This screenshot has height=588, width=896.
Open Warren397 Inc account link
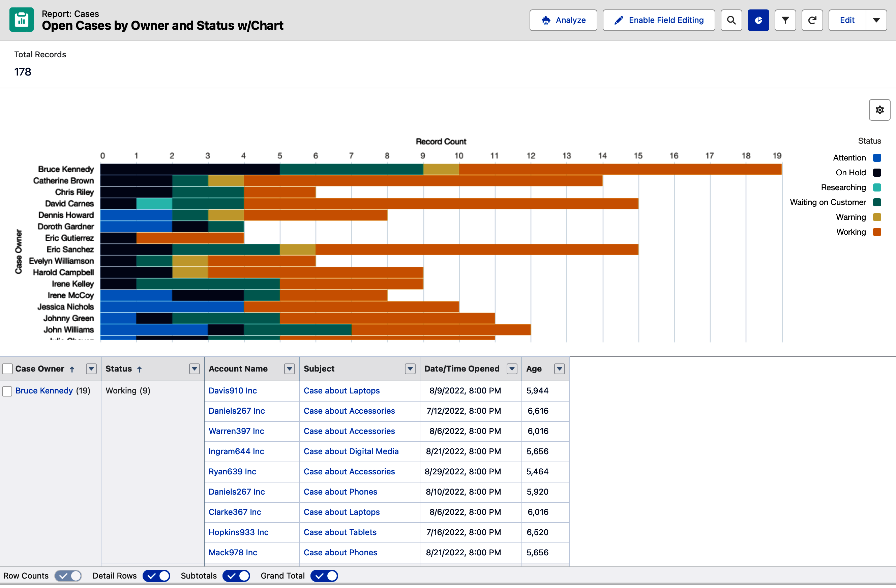236,432
